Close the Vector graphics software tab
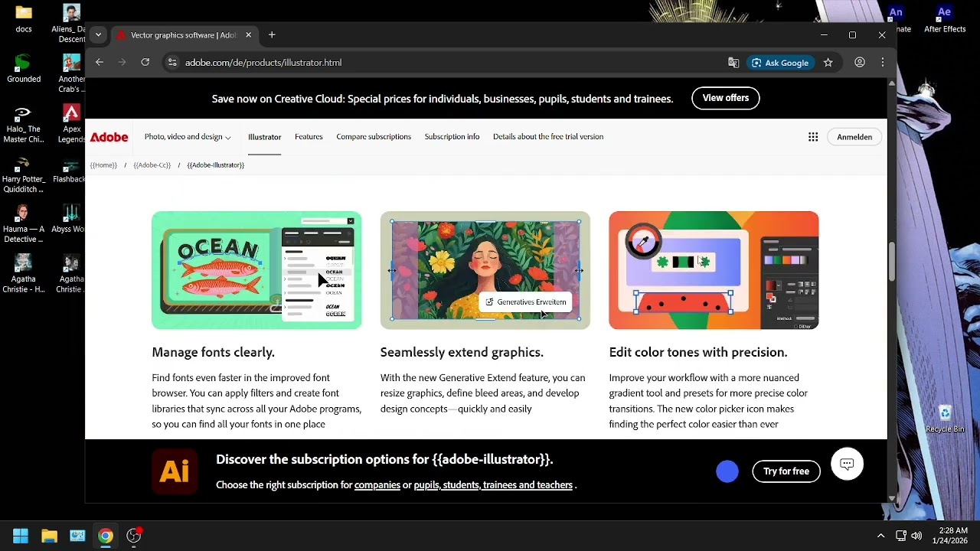The width and height of the screenshot is (980, 551). click(x=248, y=35)
